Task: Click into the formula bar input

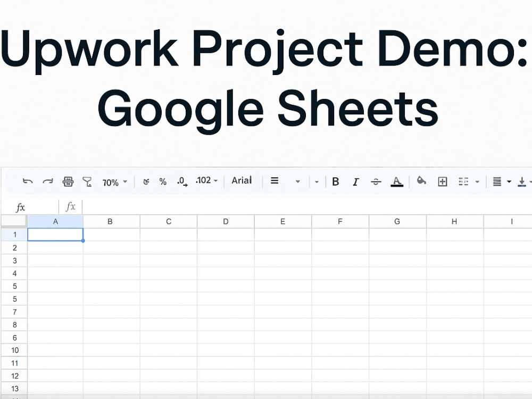Action: coord(307,207)
